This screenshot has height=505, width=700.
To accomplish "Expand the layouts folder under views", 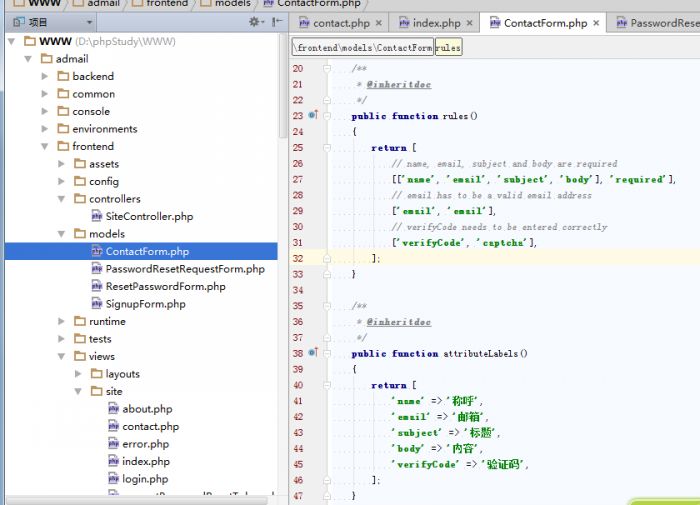I will [x=79, y=374].
